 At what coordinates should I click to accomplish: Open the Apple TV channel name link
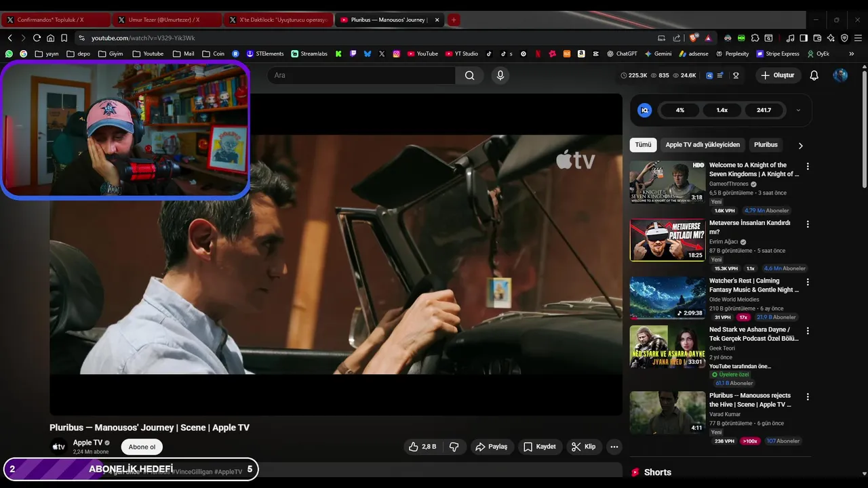[87, 443]
